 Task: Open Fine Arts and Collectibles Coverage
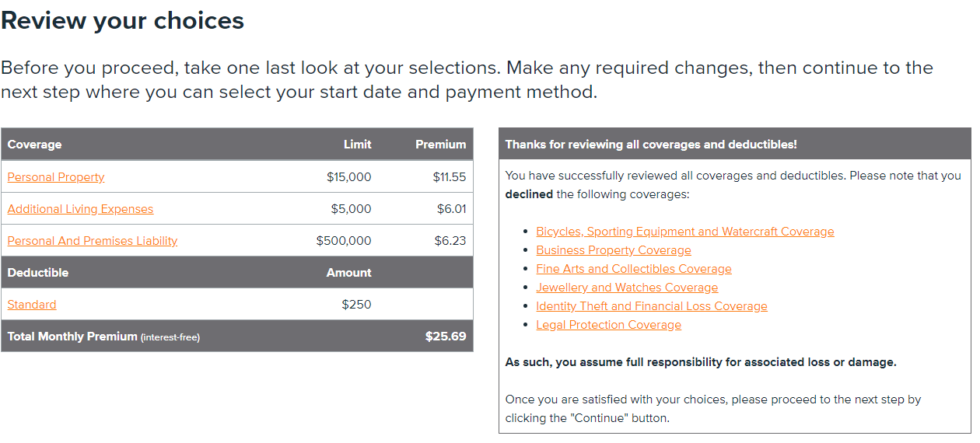[633, 269]
